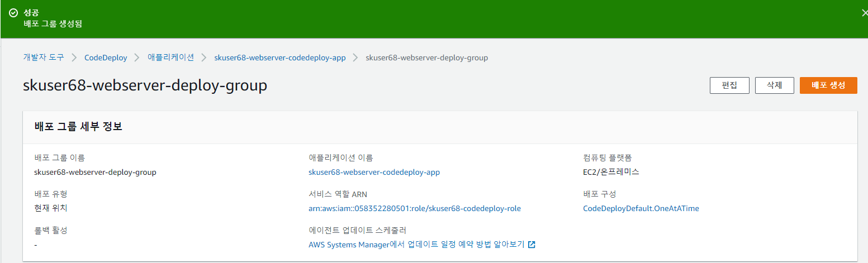Click the 컴퓨팅 플랫폼 label

pos(608,158)
